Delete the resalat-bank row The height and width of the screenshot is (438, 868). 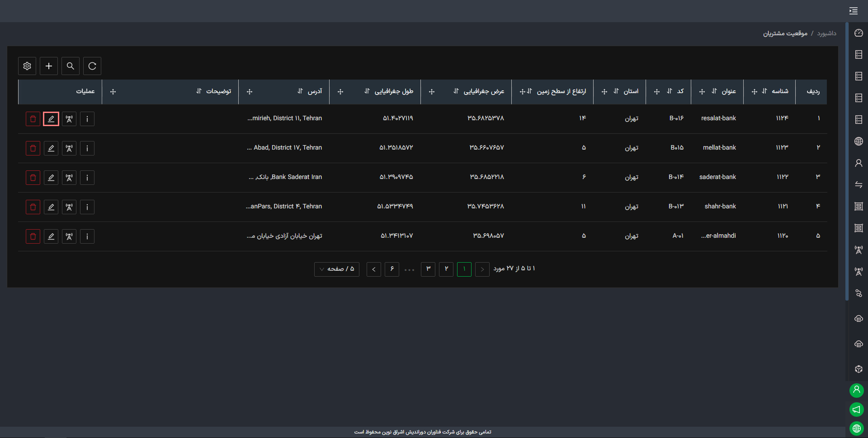tap(33, 119)
